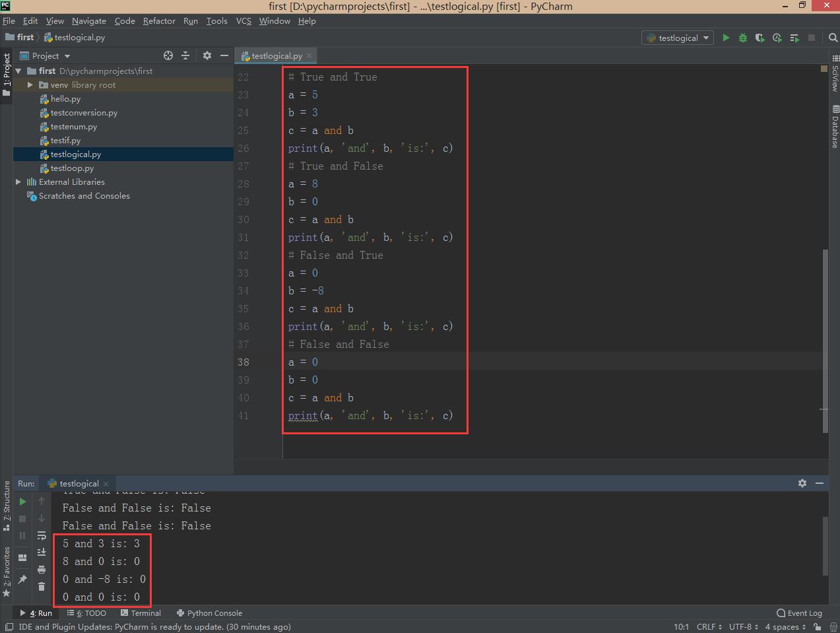Select testloop.py in project tree
Screen dimensions: 840x633
click(x=72, y=168)
